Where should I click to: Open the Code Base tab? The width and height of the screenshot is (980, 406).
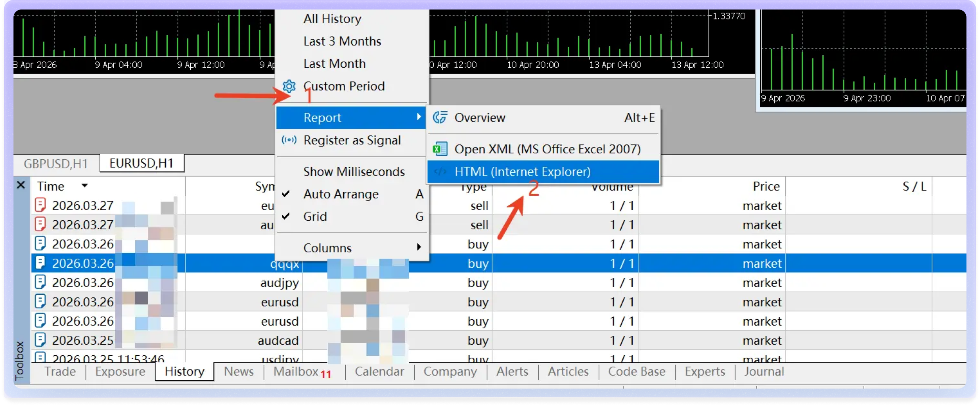tap(637, 372)
